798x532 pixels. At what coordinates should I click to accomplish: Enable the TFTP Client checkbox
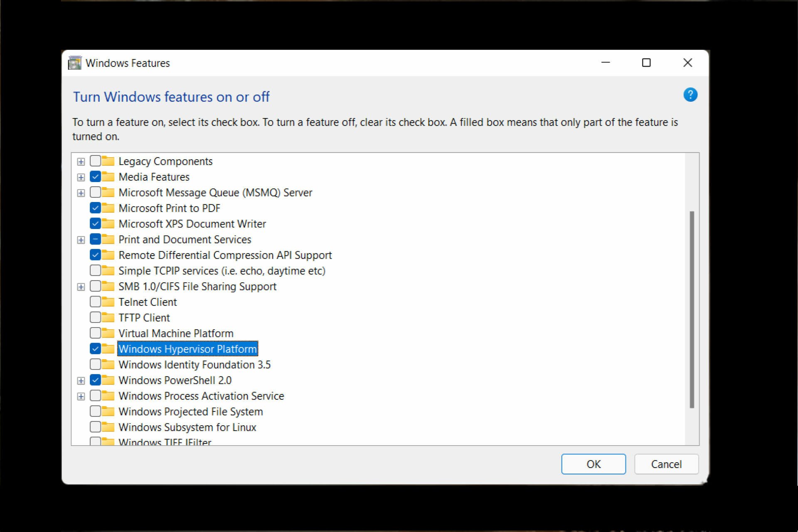pos(95,318)
